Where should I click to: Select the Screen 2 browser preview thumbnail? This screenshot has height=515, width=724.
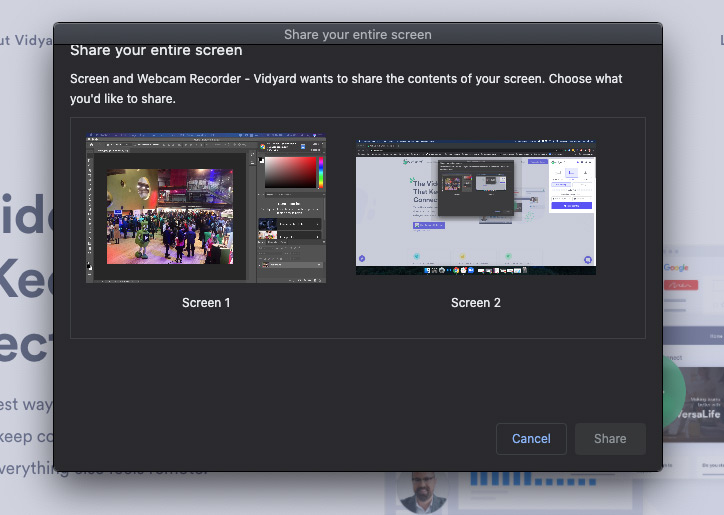click(476, 207)
